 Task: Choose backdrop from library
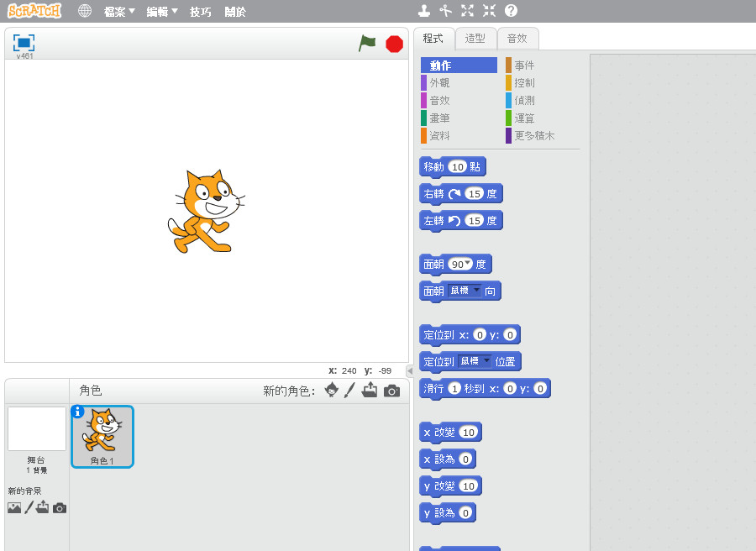tap(14, 507)
